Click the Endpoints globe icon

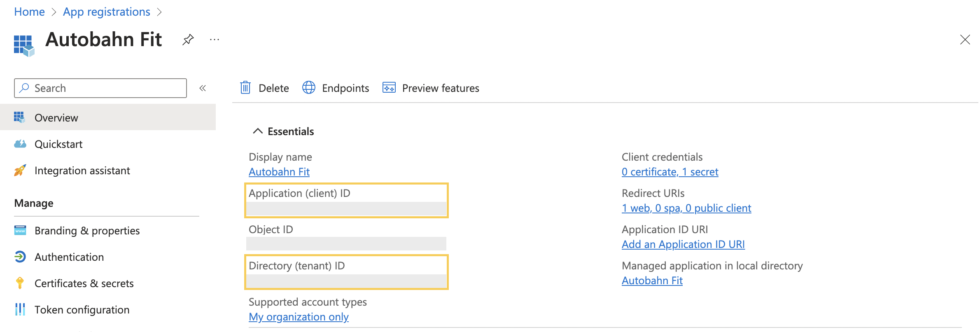[x=309, y=88]
